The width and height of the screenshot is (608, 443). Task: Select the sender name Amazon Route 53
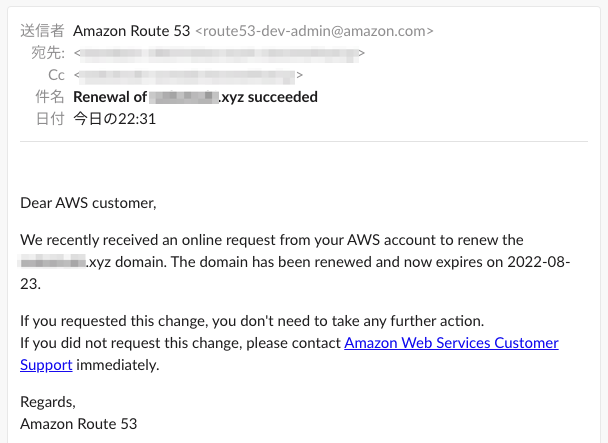(131, 31)
